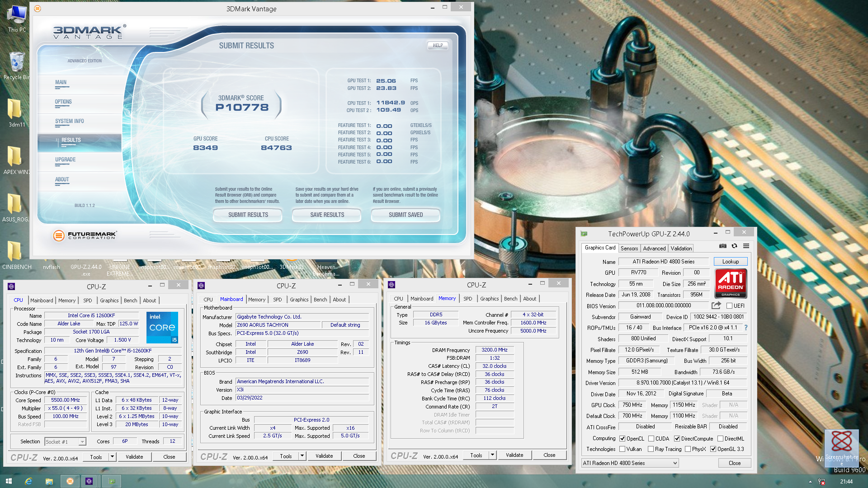Expand Tools dropdown arrow in CPU tab window
Screen dimensions: 868x488
(x=112, y=457)
